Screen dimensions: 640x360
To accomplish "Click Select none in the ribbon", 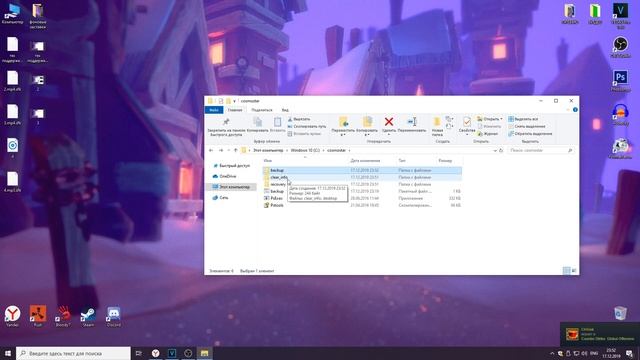I will click(527, 127).
